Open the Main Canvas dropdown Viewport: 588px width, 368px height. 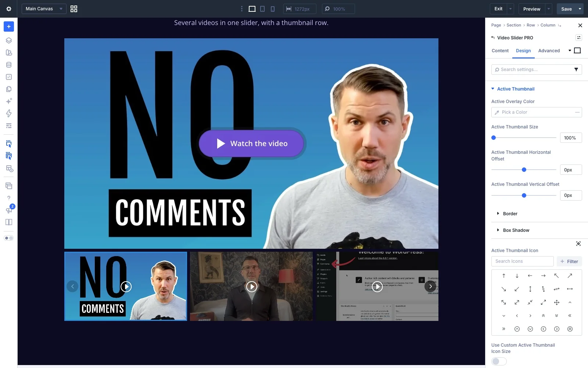(x=44, y=9)
